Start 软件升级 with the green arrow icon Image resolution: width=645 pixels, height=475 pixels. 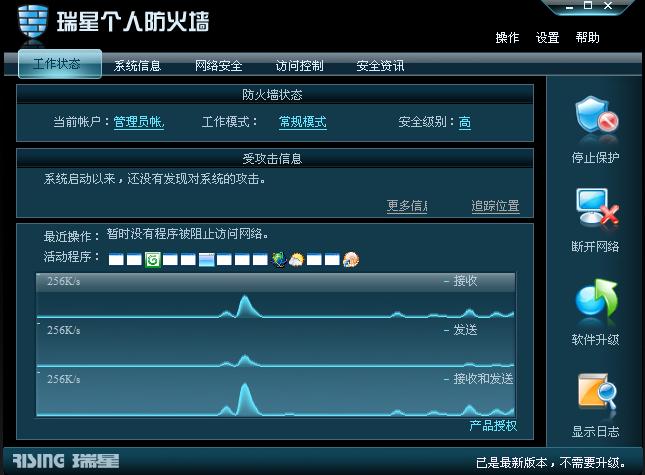tap(596, 299)
